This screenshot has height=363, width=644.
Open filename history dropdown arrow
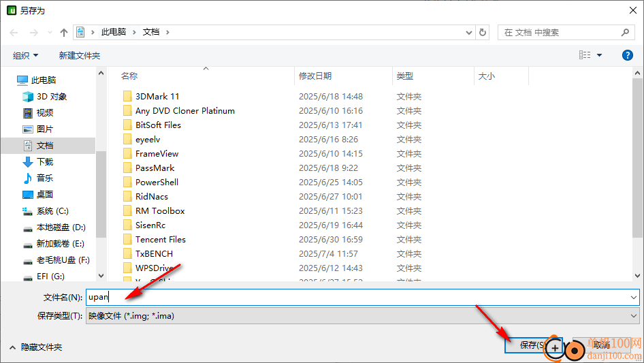[x=633, y=297]
